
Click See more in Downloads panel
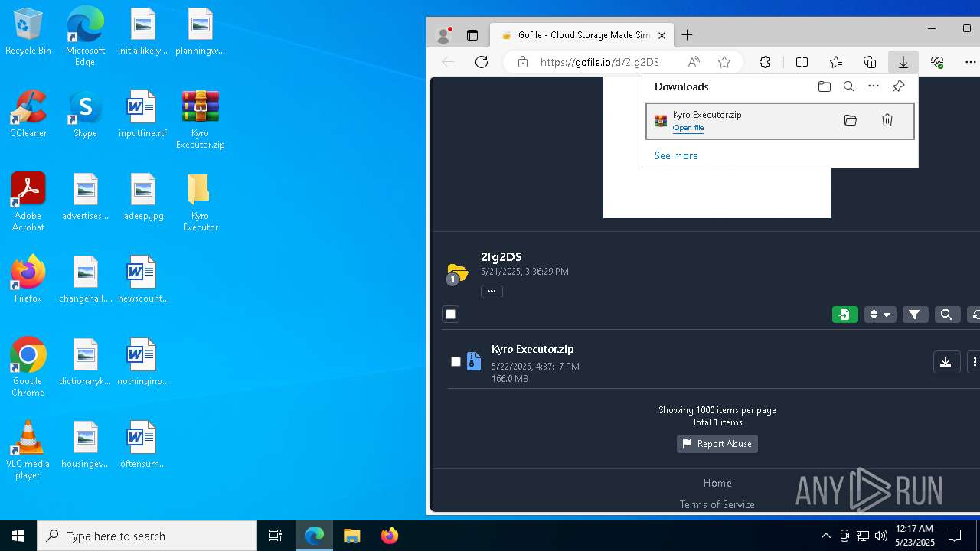[676, 155]
